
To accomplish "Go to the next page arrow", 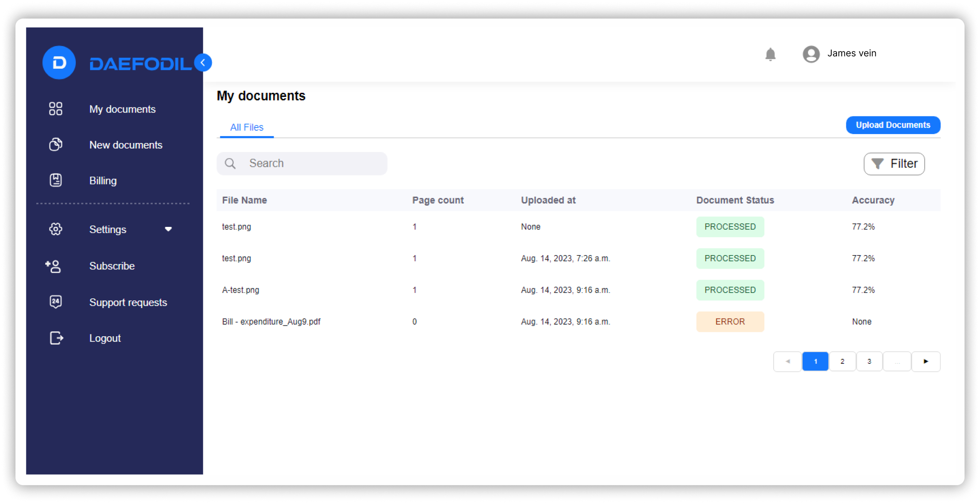I will [926, 361].
